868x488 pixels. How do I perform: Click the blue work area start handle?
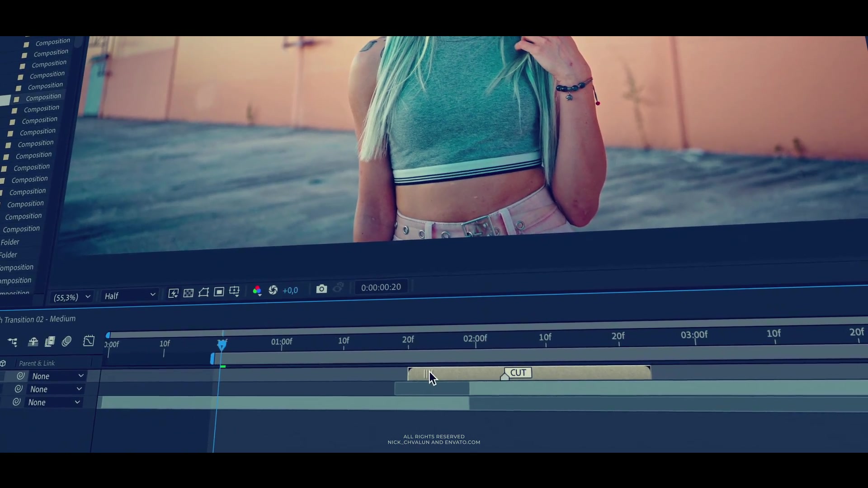click(212, 359)
